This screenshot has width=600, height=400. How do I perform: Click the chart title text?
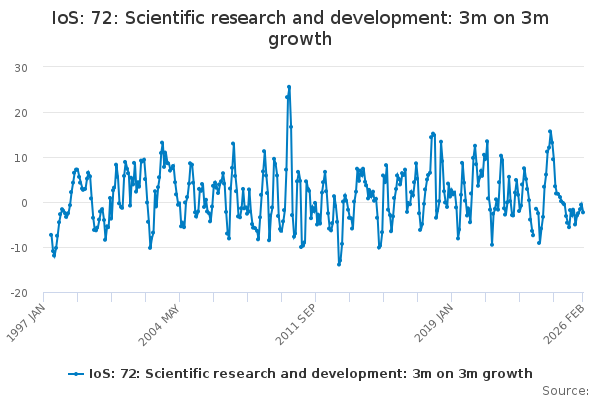tap(300, 28)
